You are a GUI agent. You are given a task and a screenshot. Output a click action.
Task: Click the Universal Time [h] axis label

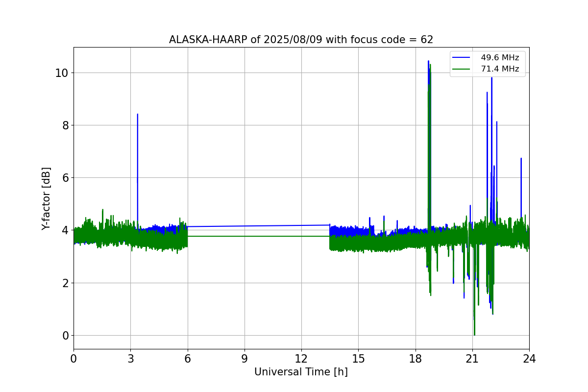tap(301, 372)
